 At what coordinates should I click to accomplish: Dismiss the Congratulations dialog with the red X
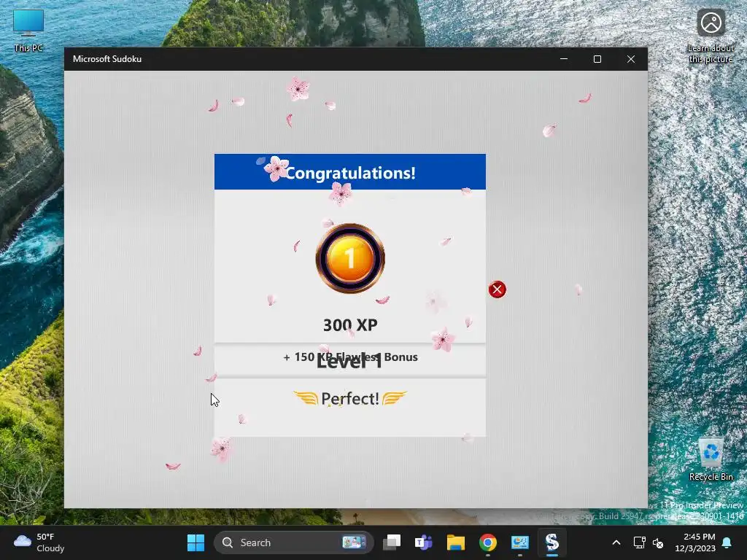497,289
